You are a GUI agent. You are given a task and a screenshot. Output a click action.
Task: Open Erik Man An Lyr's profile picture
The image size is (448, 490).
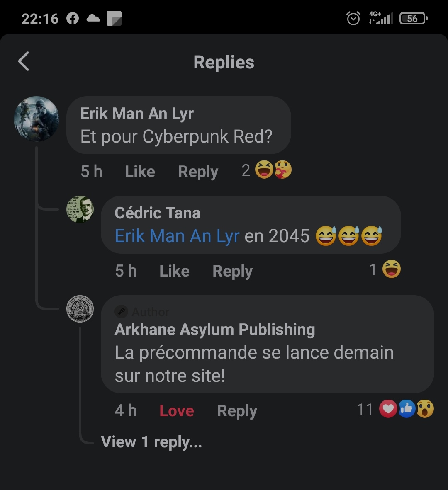[37, 119]
